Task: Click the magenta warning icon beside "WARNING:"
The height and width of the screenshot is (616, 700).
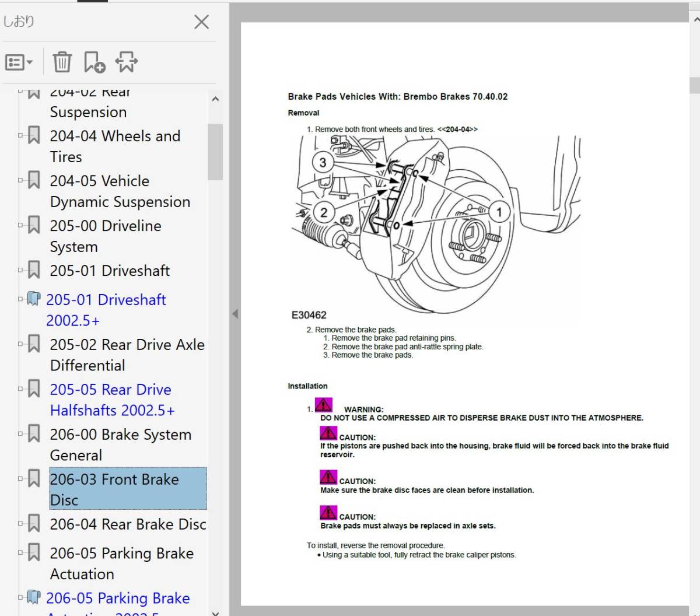Action: click(x=324, y=405)
